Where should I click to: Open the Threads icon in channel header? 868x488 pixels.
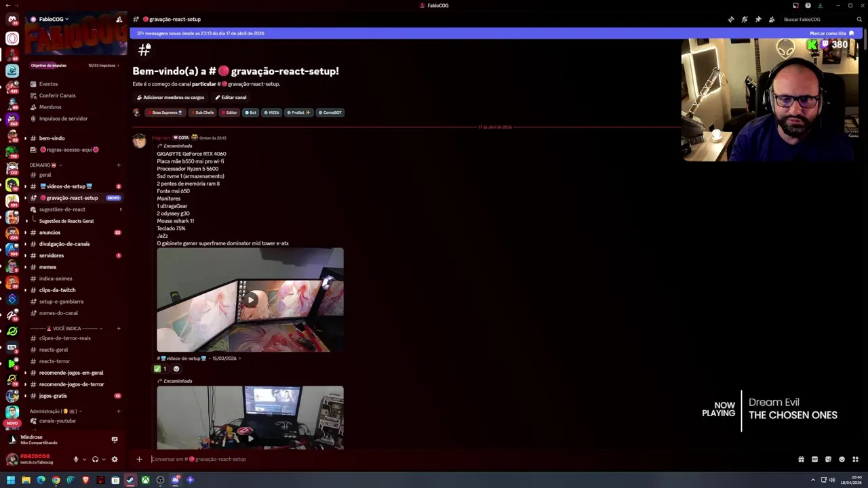(x=731, y=19)
